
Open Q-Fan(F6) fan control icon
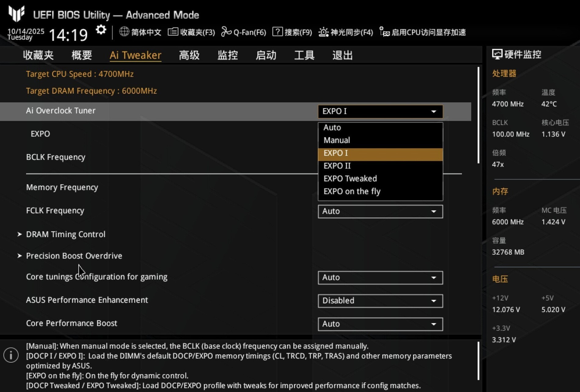coord(226,32)
